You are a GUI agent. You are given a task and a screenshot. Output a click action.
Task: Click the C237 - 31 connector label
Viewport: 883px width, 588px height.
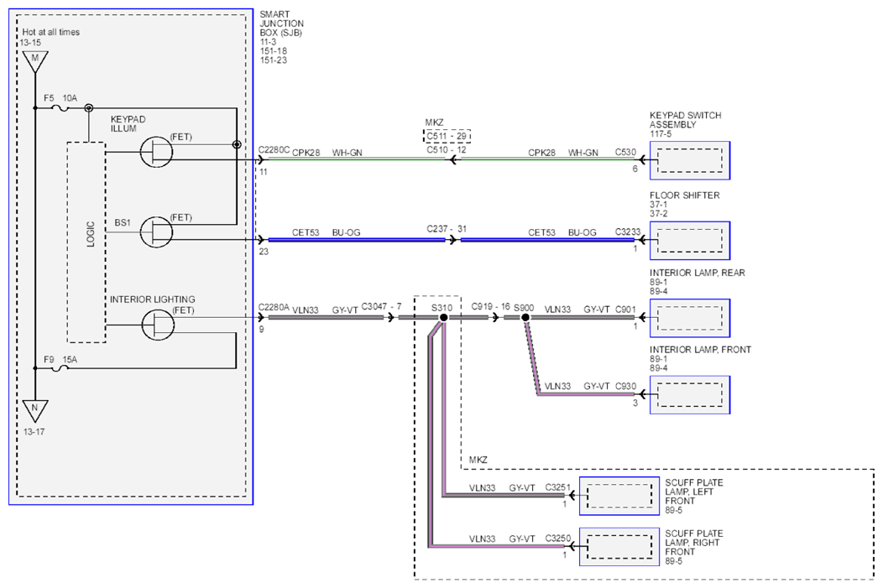coord(447,229)
